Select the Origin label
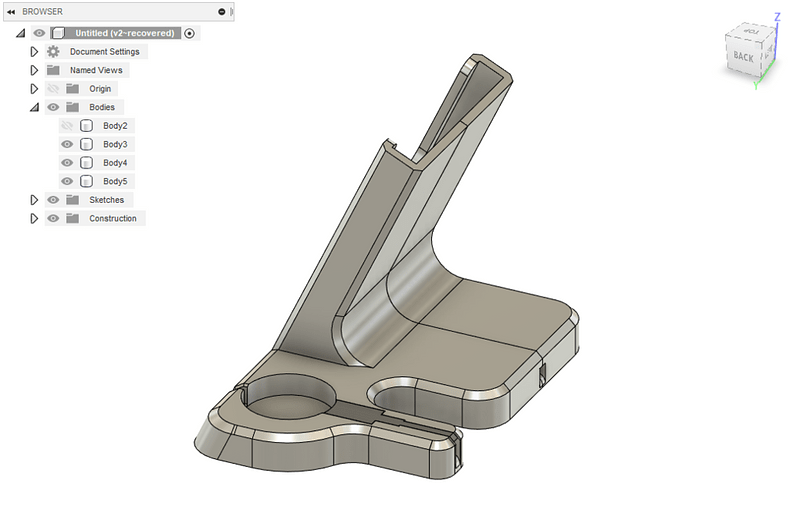Screen dimensions: 800x516 100,89
